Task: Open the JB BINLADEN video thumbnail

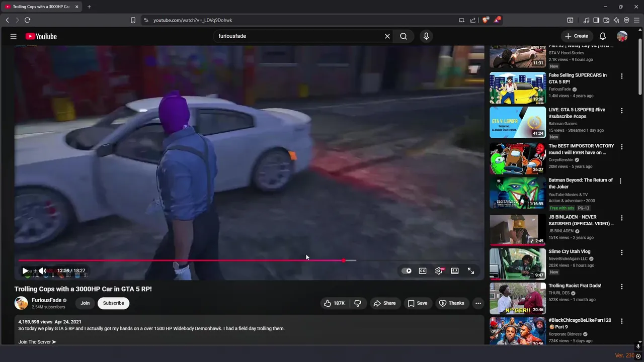Action: (518, 230)
